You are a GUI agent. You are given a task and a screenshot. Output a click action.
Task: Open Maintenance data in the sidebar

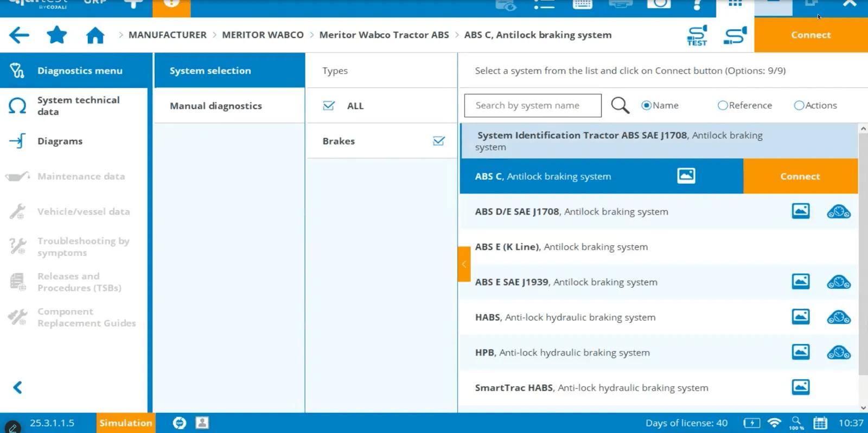74,176
